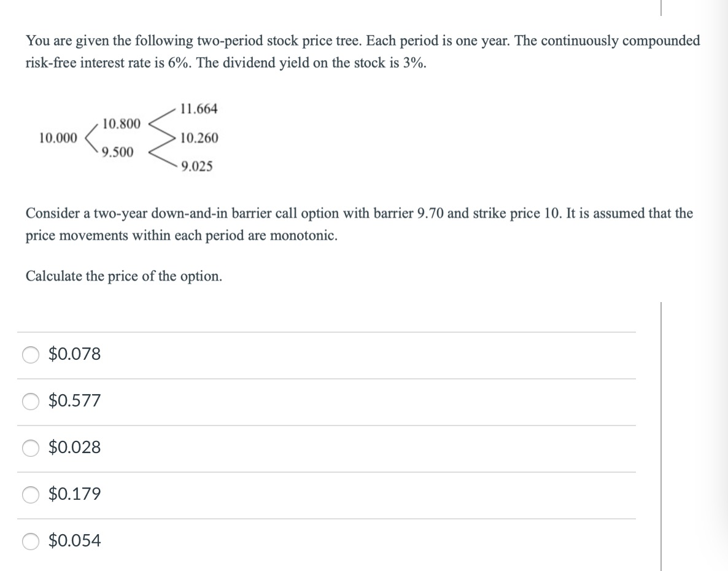This screenshot has height=571, width=728.
Task: Select the $0.054 answer option
Action: point(31,541)
